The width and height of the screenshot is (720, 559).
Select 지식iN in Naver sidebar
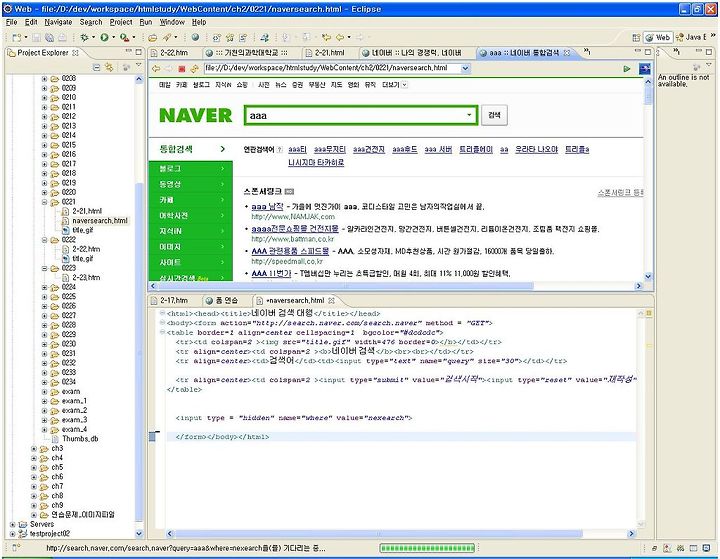191,231
